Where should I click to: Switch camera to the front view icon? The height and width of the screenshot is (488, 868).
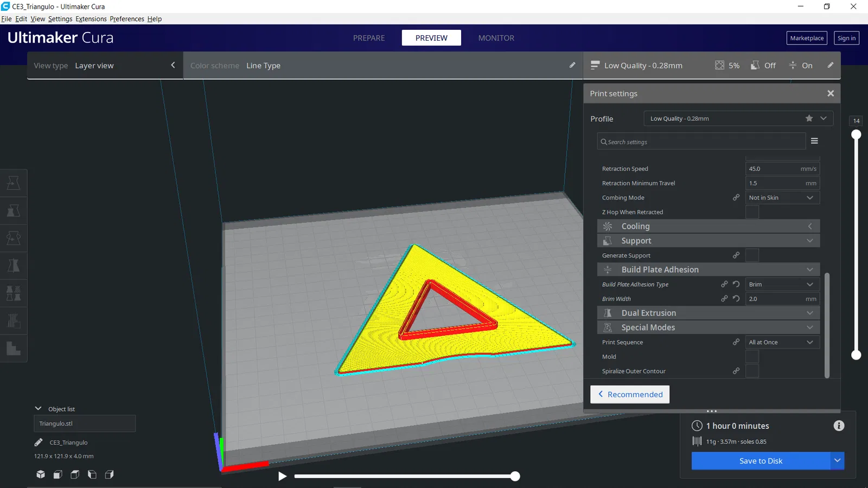(x=58, y=474)
